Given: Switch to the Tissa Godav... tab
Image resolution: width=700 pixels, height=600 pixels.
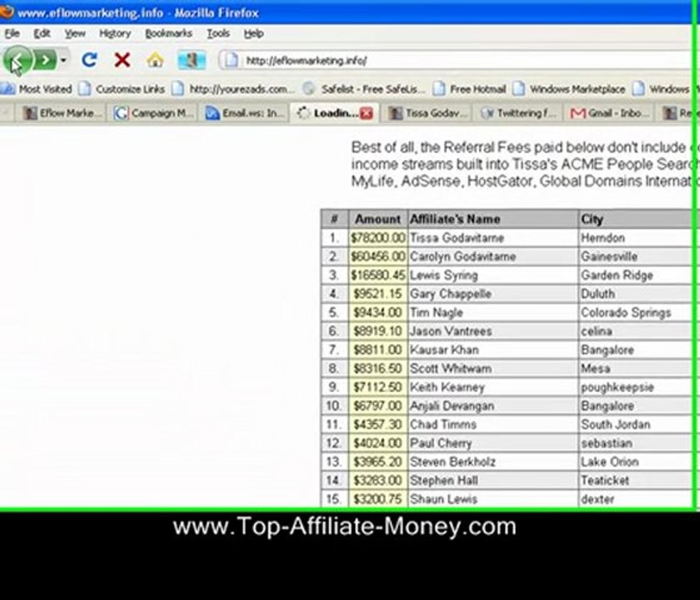Looking at the screenshot, I should (427, 113).
